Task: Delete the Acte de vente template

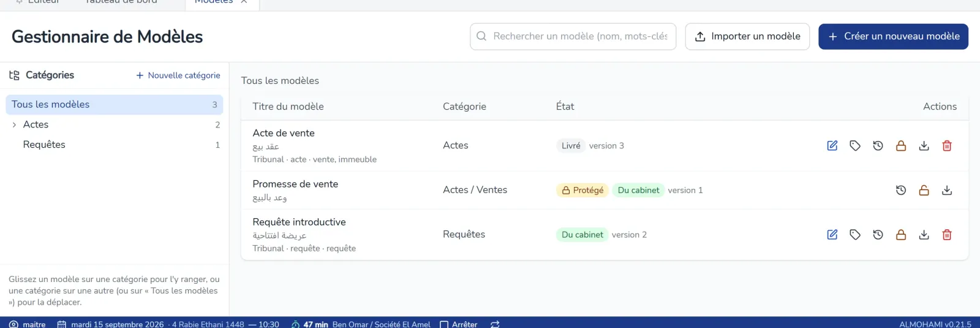Action: [947, 146]
